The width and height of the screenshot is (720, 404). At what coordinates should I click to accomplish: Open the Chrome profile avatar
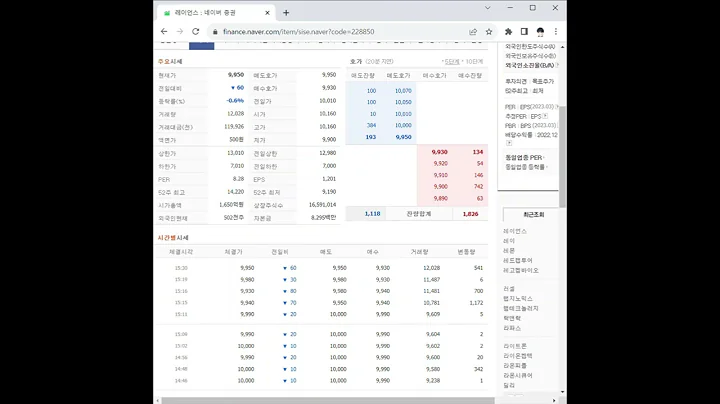click(540, 32)
